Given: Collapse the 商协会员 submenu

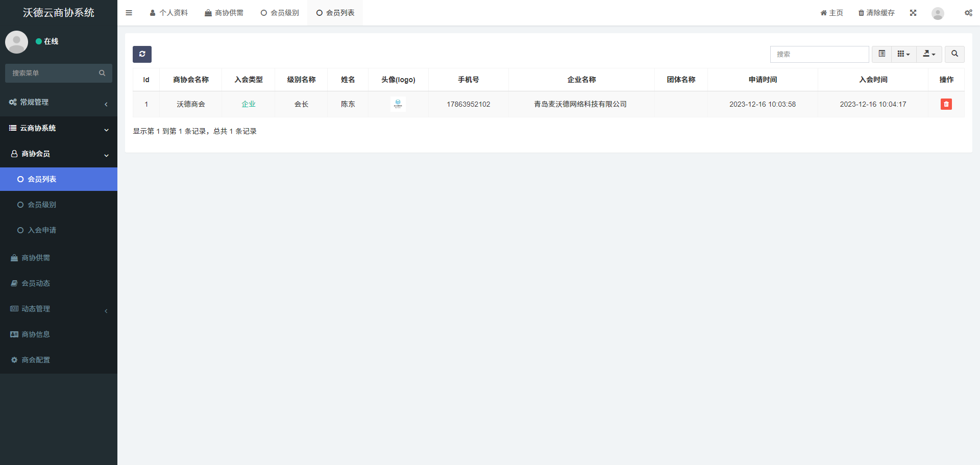Looking at the screenshot, I should click(x=59, y=154).
